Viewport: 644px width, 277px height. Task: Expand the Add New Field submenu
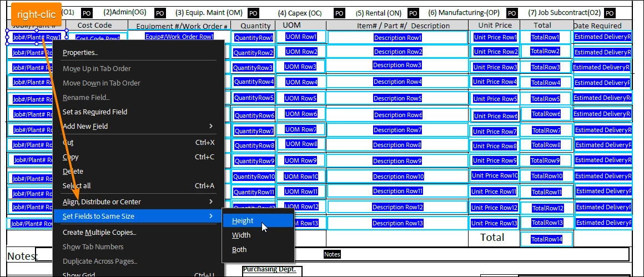coord(139,126)
